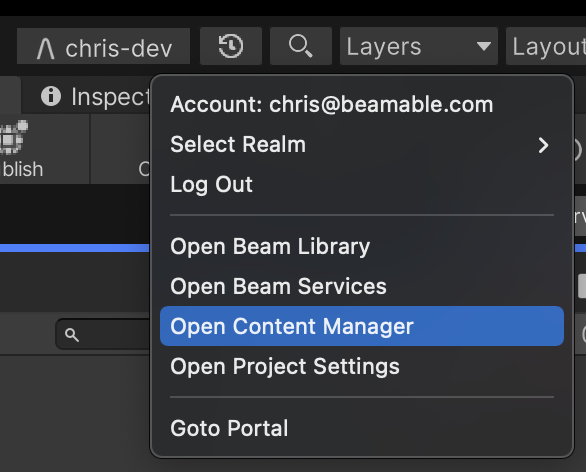Open the Undo History clock icon

tap(231, 46)
